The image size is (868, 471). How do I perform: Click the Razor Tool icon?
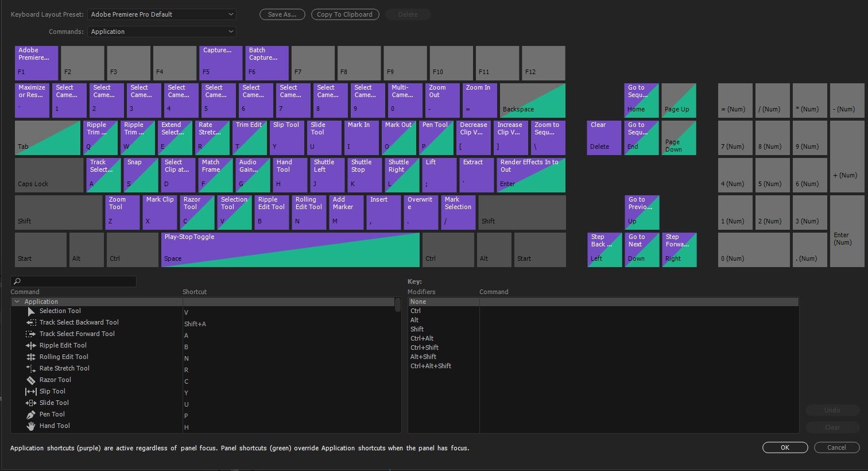[x=31, y=380]
